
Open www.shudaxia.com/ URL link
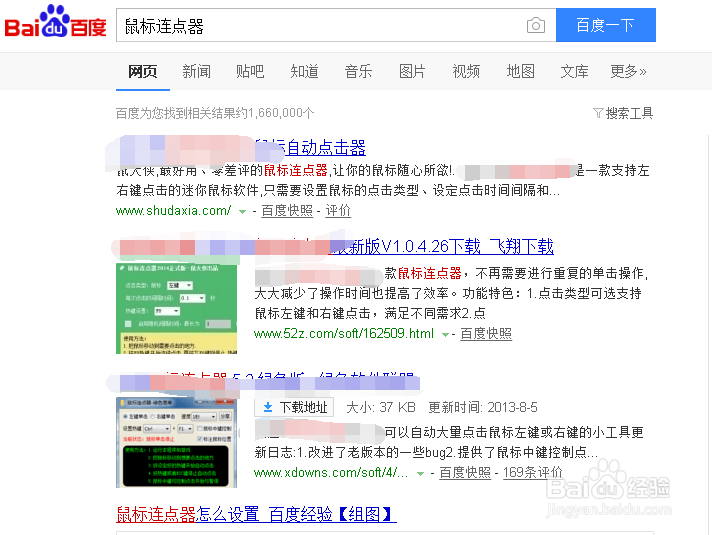point(173,211)
